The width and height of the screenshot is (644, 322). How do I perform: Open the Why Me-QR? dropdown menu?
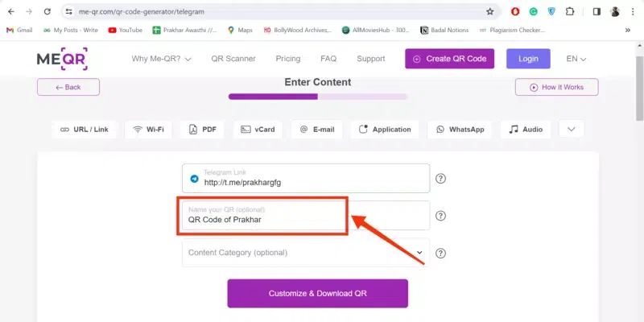[x=162, y=59]
